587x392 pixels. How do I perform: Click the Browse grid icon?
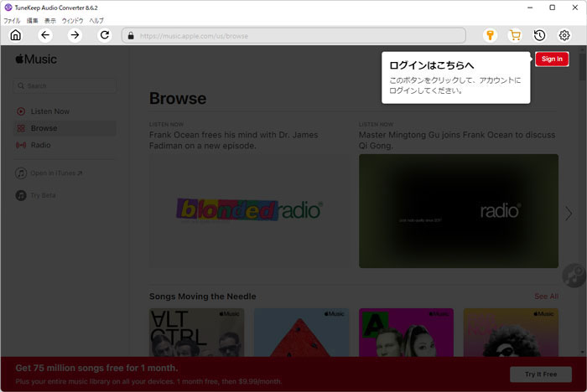click(21, 128)
